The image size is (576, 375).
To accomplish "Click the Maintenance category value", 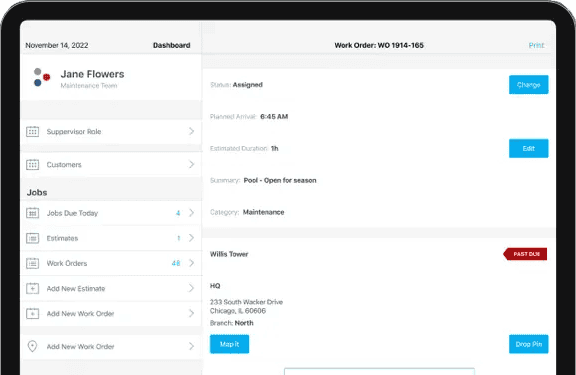I will (263, 212).
